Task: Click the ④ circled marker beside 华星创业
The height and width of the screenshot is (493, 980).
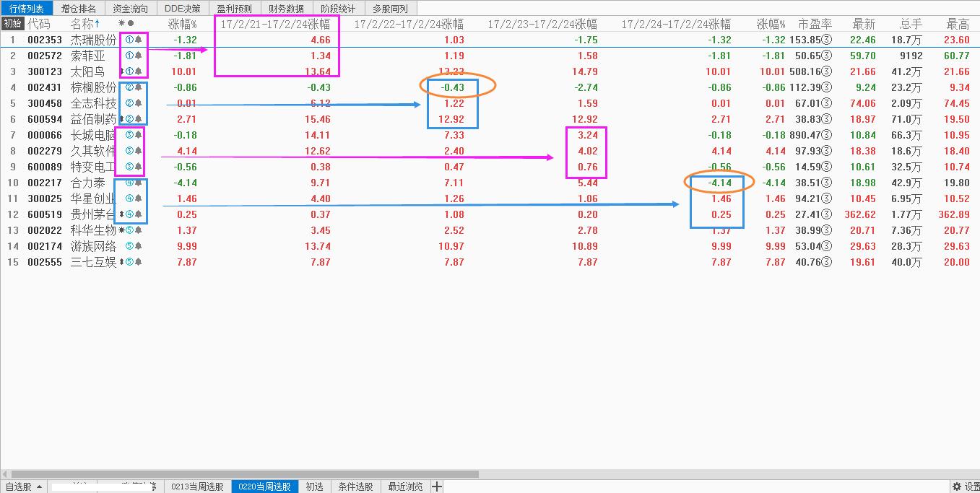Action: pyautogui.click(x=129, y=198)
